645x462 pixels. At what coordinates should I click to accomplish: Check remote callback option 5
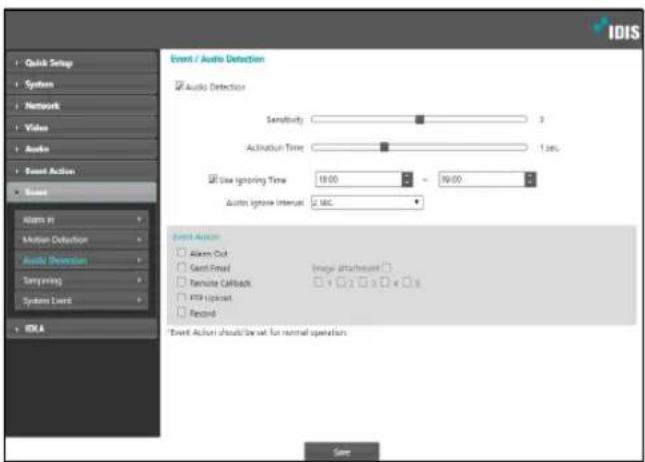(407, 282)
